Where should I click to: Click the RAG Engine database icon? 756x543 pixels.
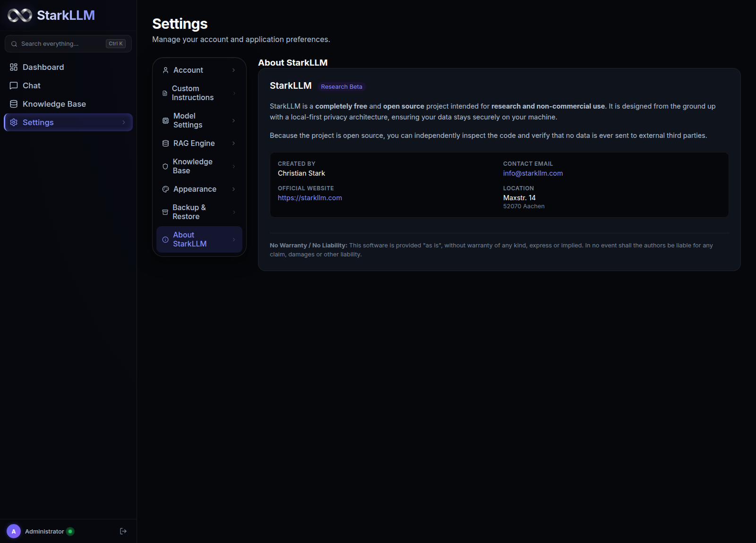(165, 143)
